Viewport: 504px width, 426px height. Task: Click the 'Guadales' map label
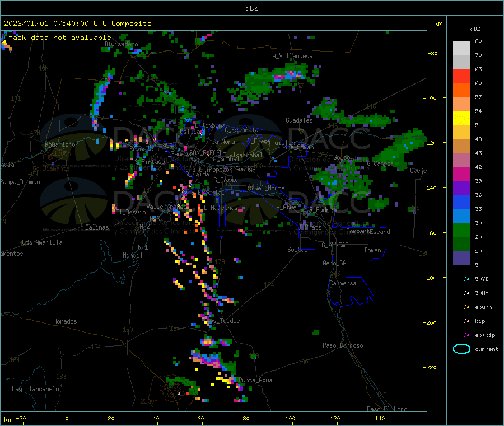[x=299, y=120]
